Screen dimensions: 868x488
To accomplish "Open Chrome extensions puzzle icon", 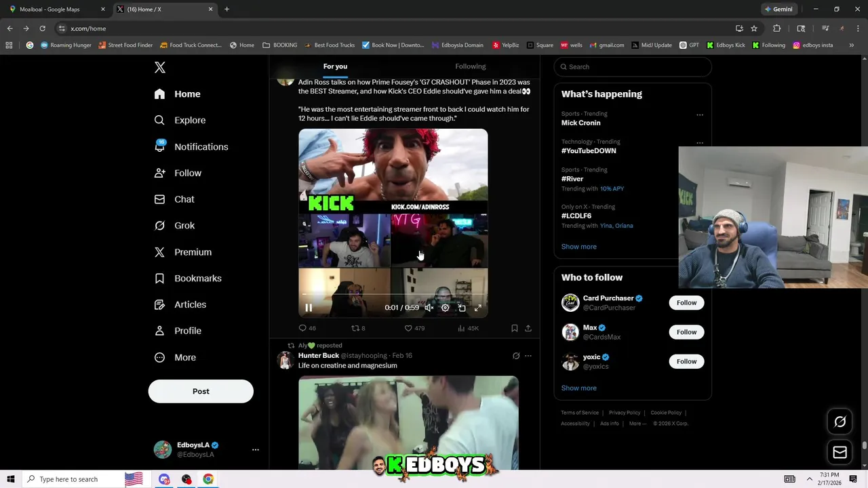I will pos(777,28).
